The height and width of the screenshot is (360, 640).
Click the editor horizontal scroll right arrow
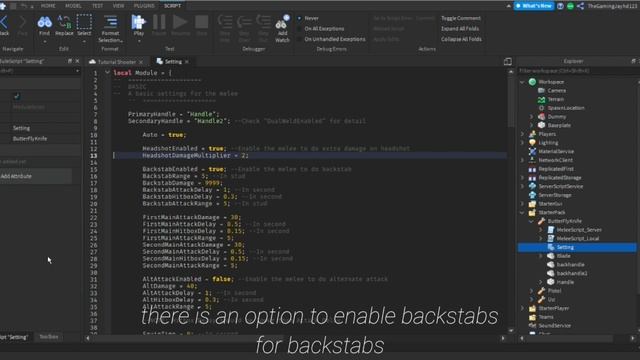pos(503,338)
